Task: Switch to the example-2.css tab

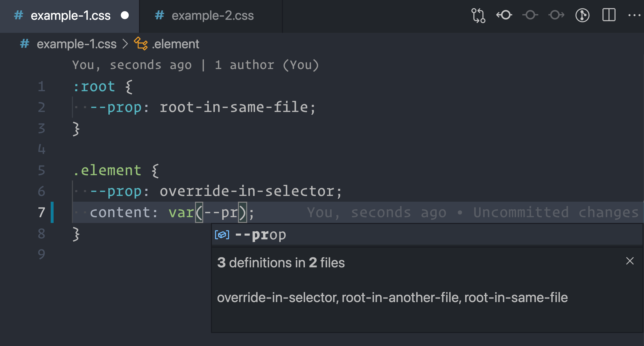Action: [212, 15]
